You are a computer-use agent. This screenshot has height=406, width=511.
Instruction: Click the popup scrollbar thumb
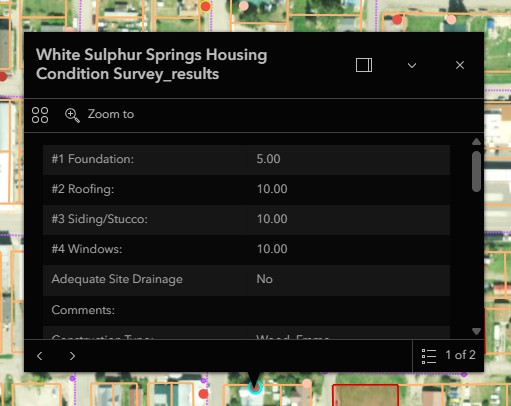[x=476, y=171]
